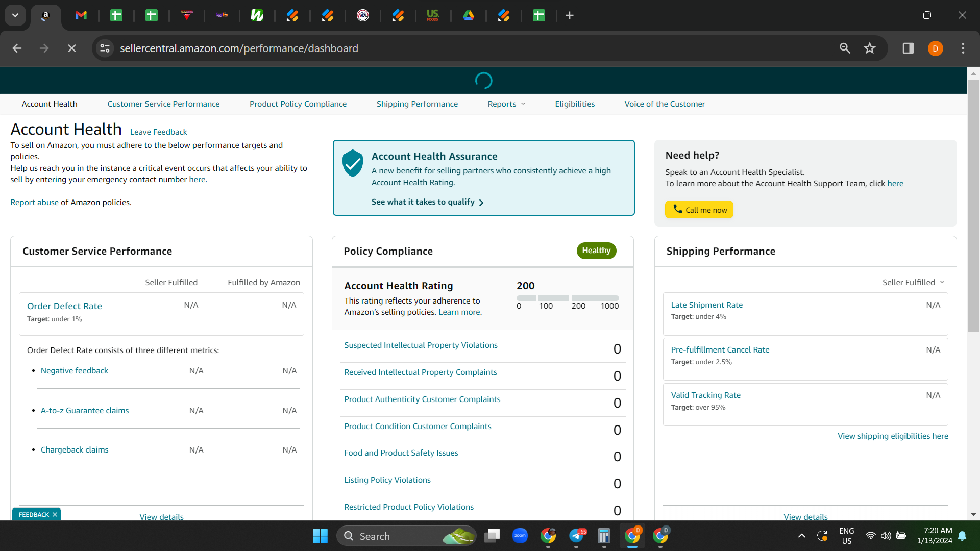Go to the Shipping Performance tab
The image size is (980, 551).
pos(417,104)
